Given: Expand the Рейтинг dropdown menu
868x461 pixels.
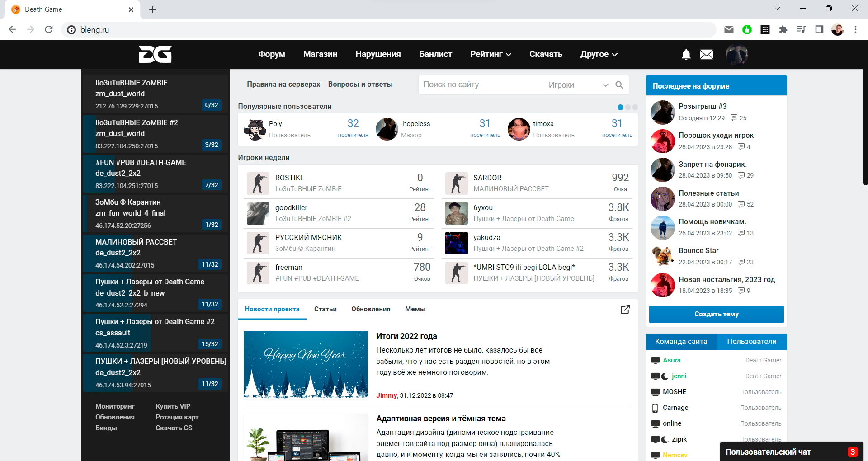Looking at the screenshot, I should [491, 54].
